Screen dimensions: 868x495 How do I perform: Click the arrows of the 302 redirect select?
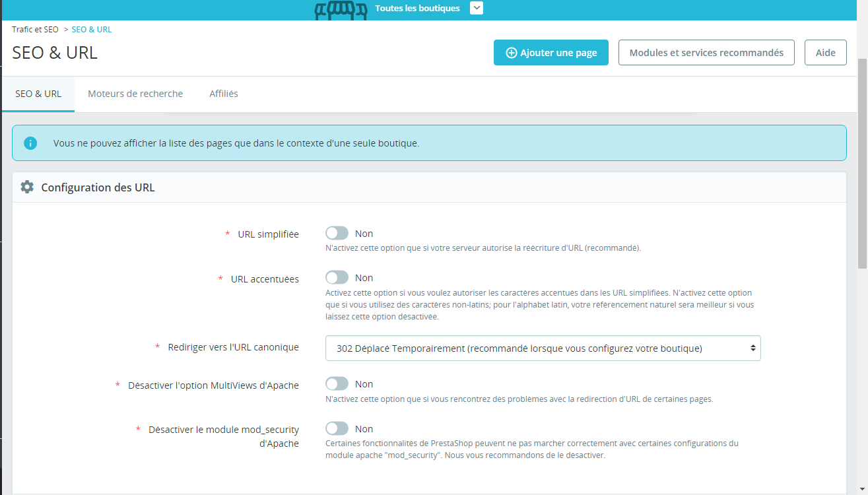[752, 348]
